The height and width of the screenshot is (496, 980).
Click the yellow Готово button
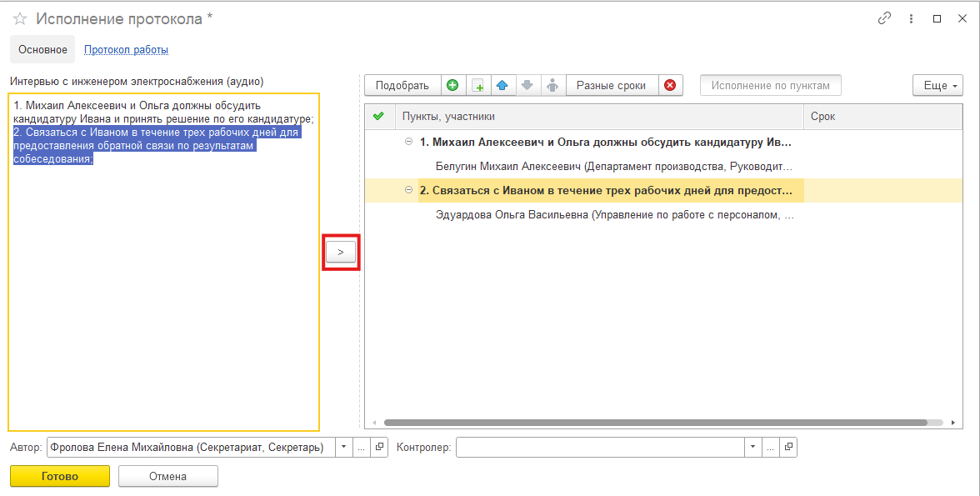pos(60,476)
